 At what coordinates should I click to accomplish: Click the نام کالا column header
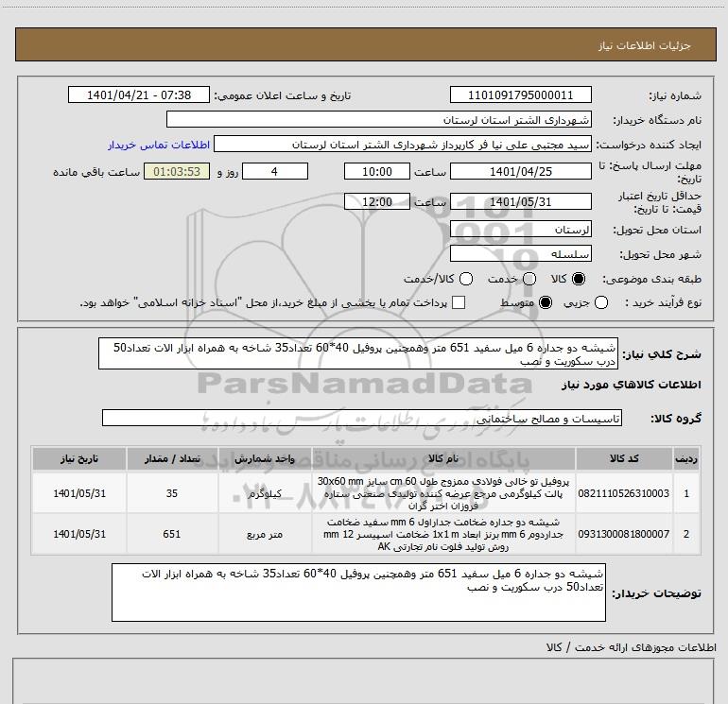pyautogui.click(x=443, y=459)
